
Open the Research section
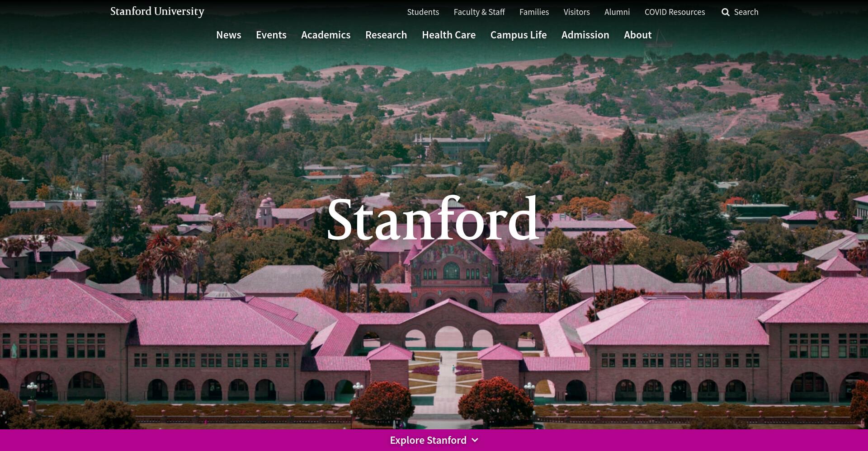(386, 35)
